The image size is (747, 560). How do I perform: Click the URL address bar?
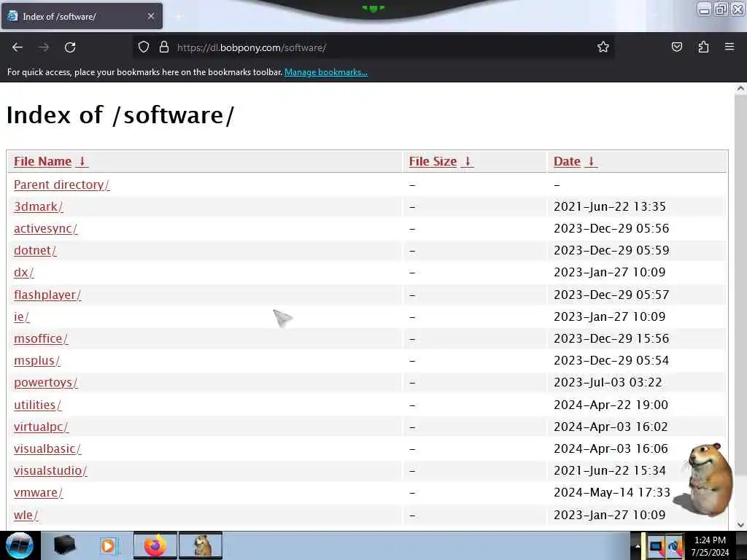(x=373, y=47)
